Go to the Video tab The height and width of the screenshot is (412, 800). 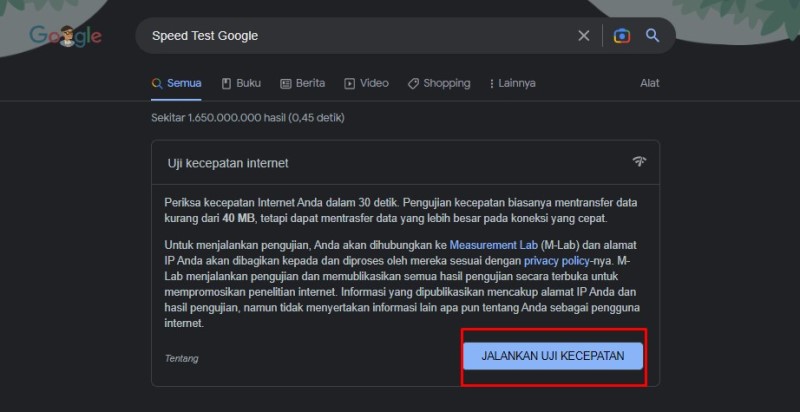tap(366, 83)
